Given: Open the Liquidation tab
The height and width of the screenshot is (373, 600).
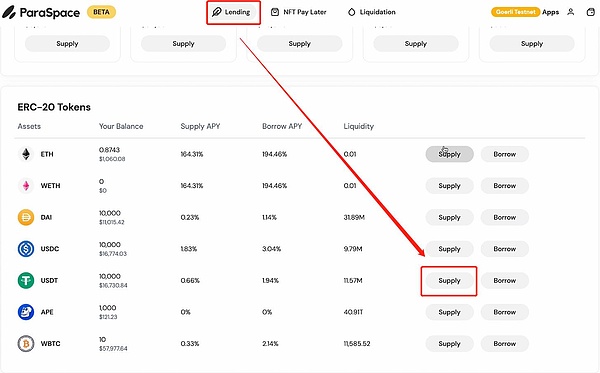Looking at the screenshot, I should pyautogui.click(x=372, y=12).
